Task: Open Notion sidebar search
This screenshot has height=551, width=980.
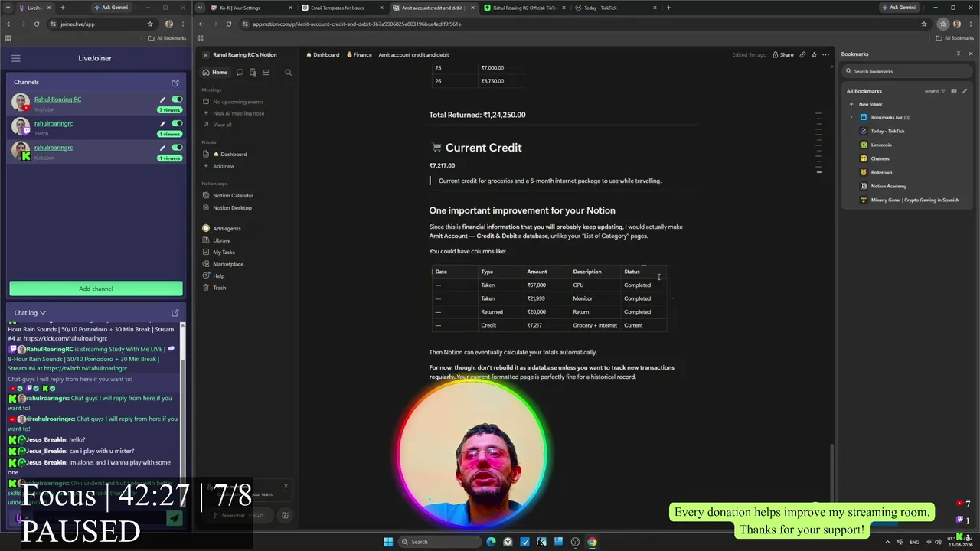Action: pos(288,73)
